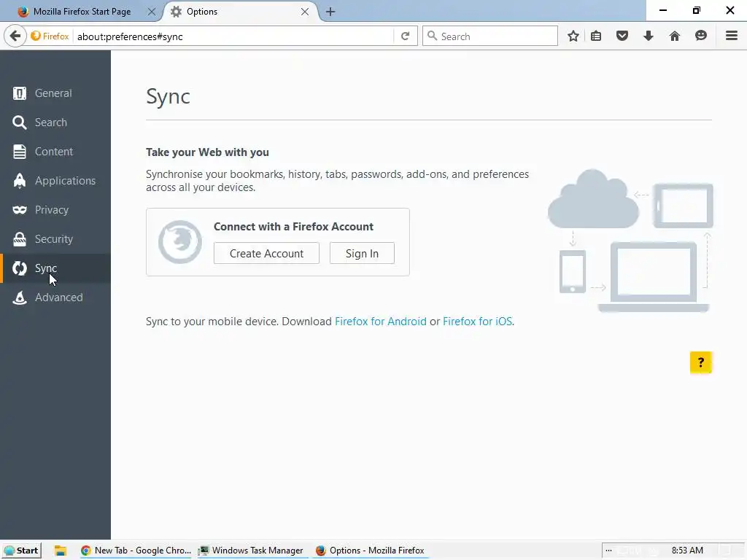Open the Privacy section

[x=55, y=209]
